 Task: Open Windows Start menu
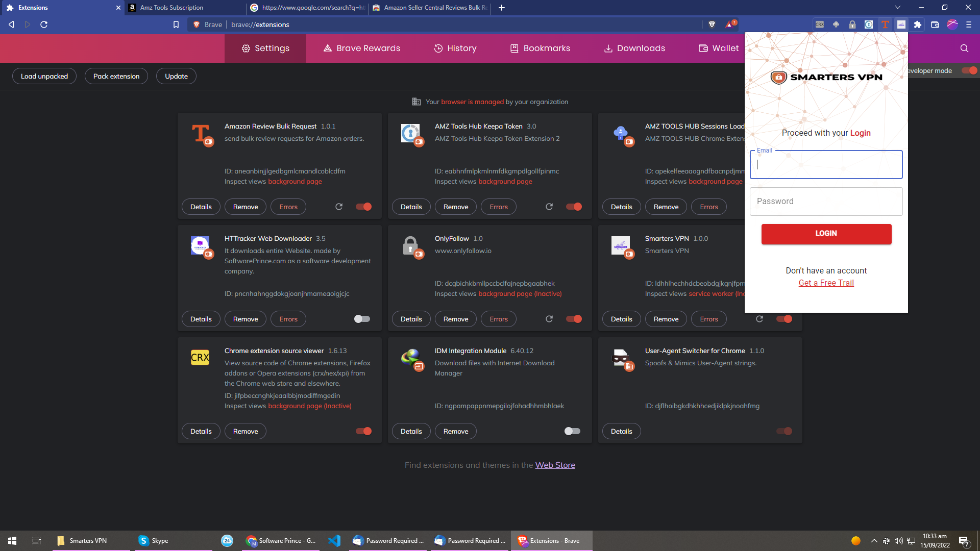click(12, 541)
